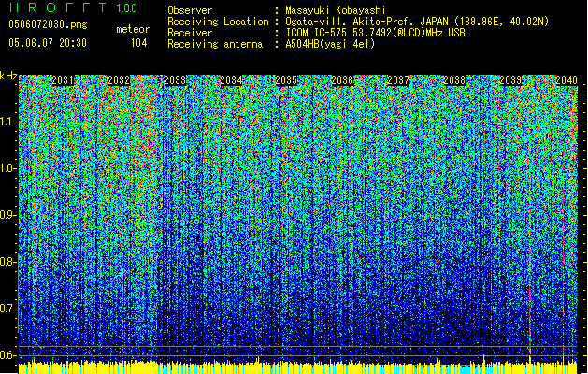This screenshot has width=588, height=374.
Task: Click the 1.0 frequency axis tick
Action: pyautogui.click(x=8, y=169)
